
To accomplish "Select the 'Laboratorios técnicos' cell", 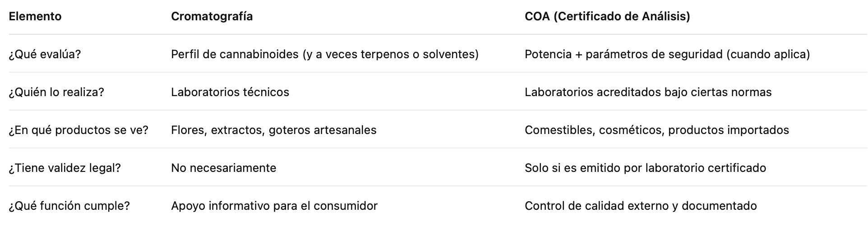I will (230, 92).
